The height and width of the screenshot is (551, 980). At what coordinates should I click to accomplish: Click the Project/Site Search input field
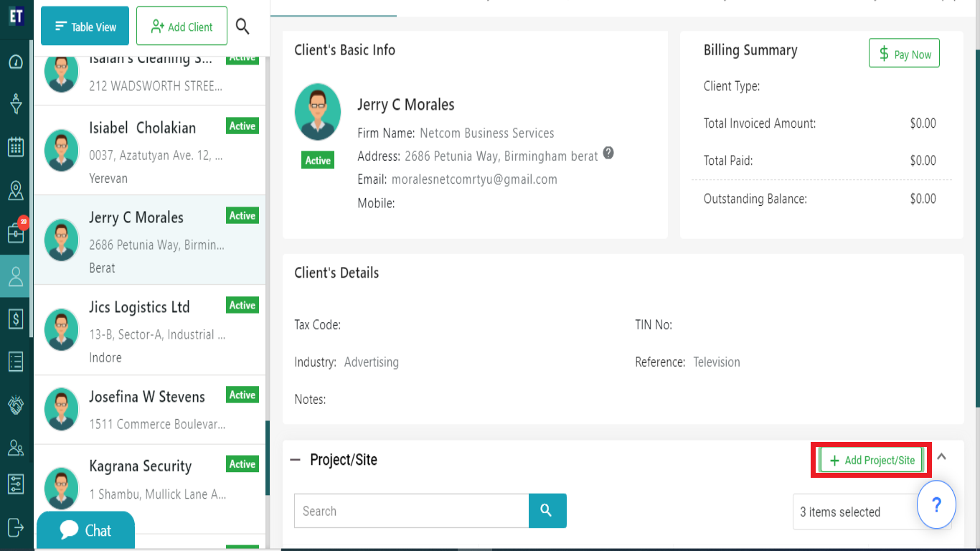pyautogui.click(x=412, y=511)
